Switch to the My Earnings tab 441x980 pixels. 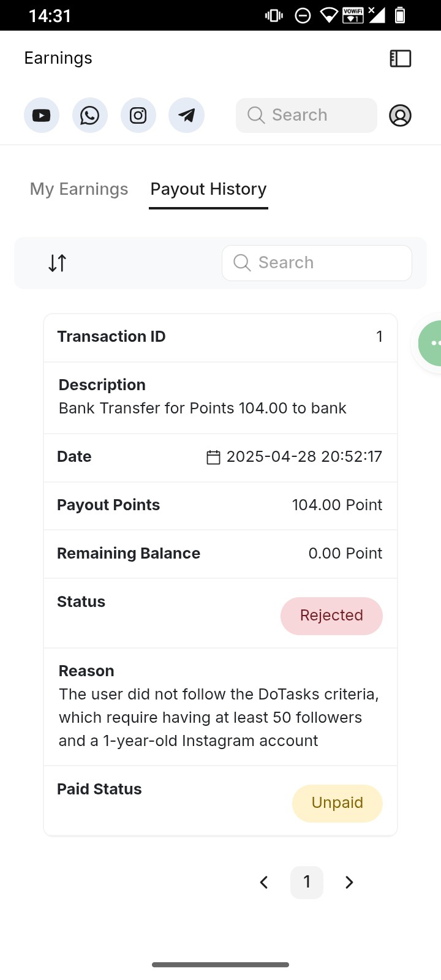[x=79, y=189]
